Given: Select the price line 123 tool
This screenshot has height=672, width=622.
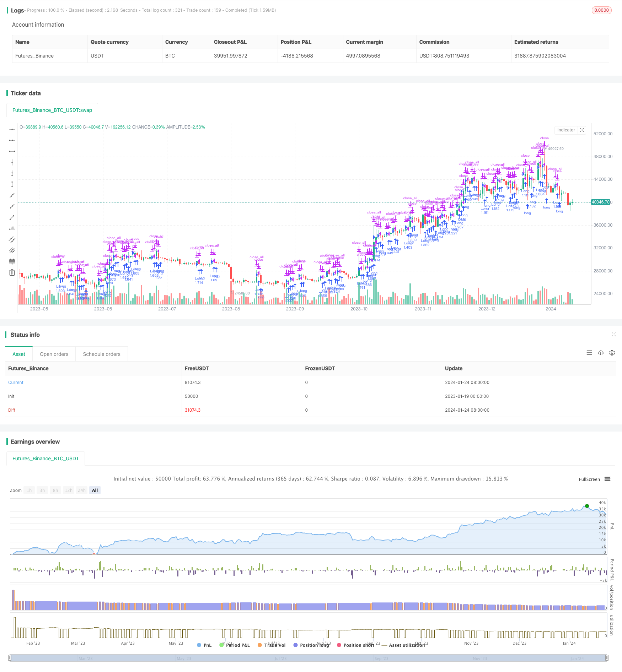Looking at the screenshot, I should pos(12,228).
